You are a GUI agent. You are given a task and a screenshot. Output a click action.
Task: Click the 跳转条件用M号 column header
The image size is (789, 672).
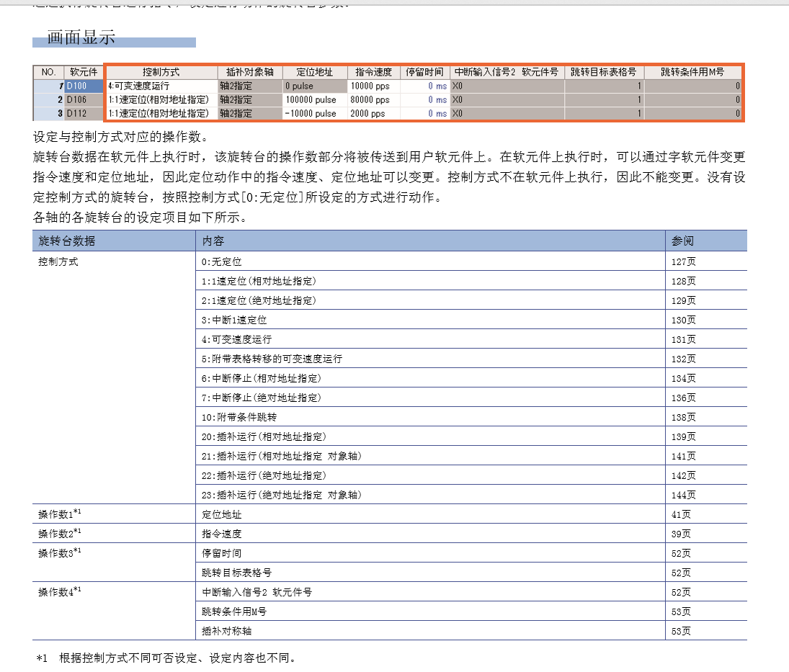[x=692, y=72]
